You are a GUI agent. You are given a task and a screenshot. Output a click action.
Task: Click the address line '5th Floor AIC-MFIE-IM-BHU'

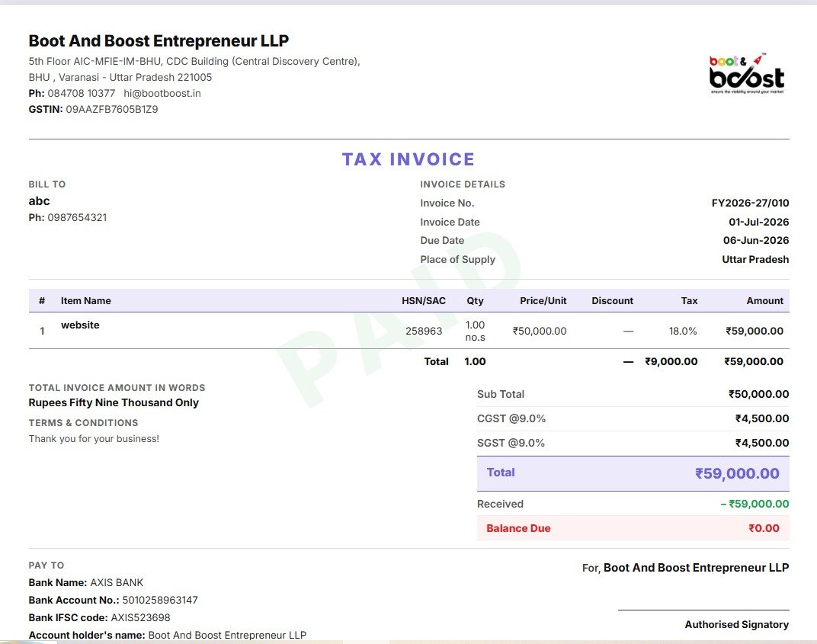tap(95, 62)
